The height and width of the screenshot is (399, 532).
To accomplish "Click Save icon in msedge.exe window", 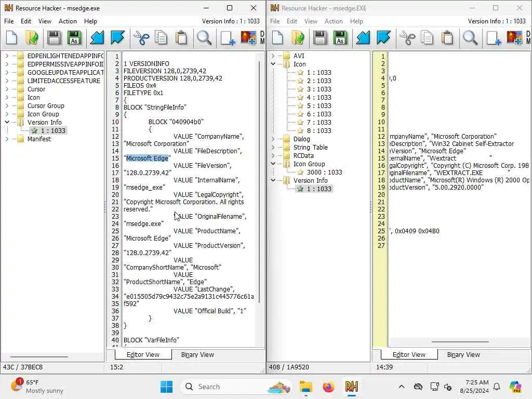I will pos(54,37).
